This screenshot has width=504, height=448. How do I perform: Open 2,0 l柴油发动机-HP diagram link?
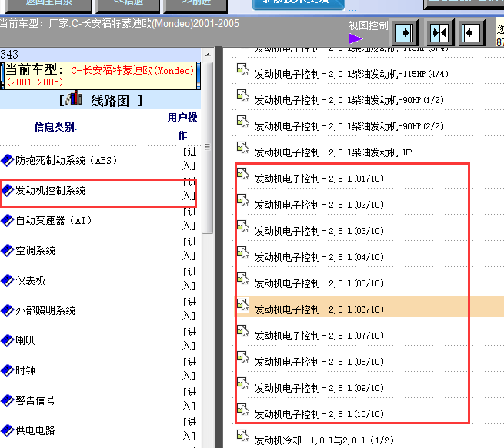coord(333,152)
